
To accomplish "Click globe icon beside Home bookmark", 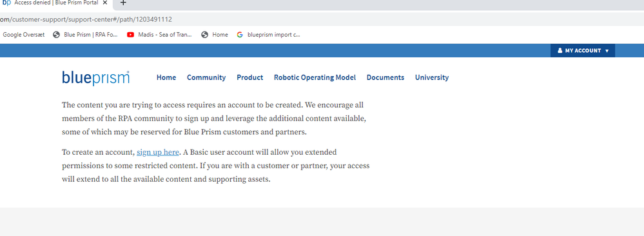I will 204,35.
